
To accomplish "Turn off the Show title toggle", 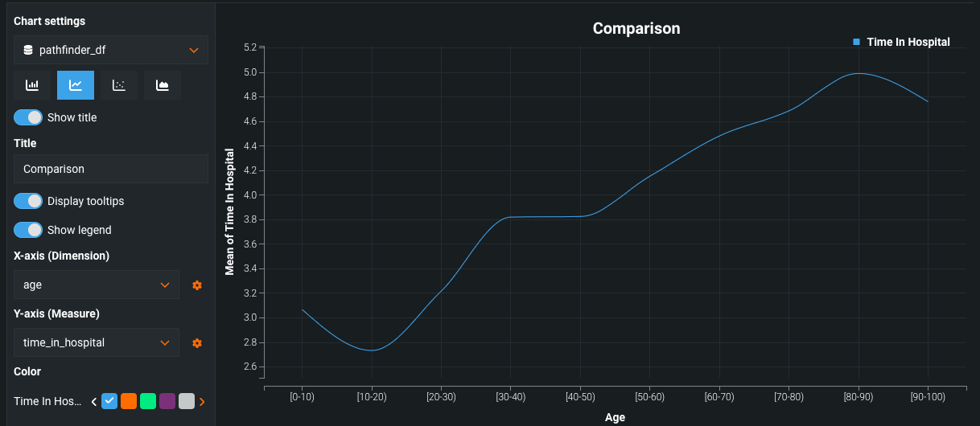I will pos(28,117).
